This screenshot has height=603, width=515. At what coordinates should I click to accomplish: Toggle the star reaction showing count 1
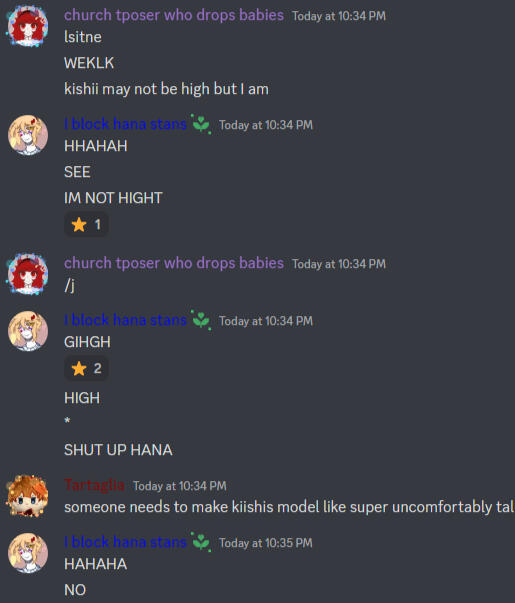point(86,224)
